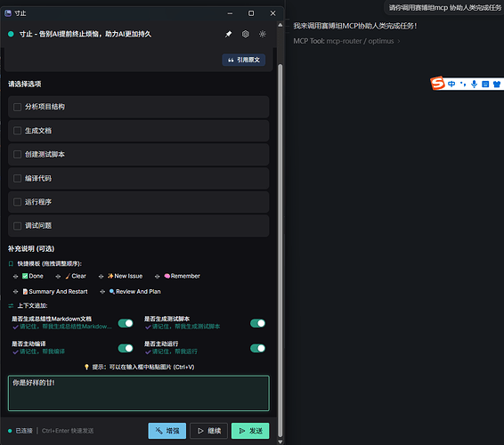Viewport: 504px width, 445px height.
Task: Click the Sogou microphone voice input icon
Action: point(474,85)
